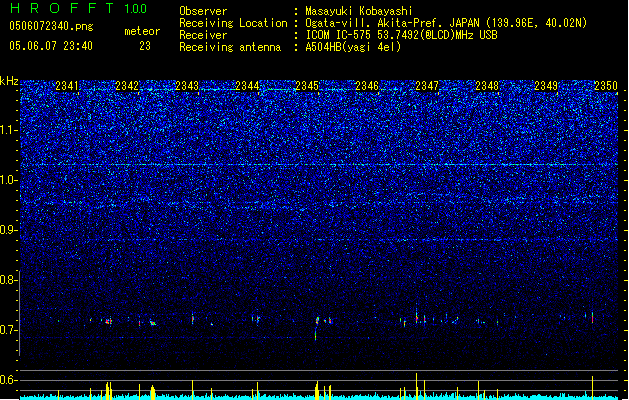Click time marker 2344
Viewport: 629px width, 400px height.
click(247, 86)
